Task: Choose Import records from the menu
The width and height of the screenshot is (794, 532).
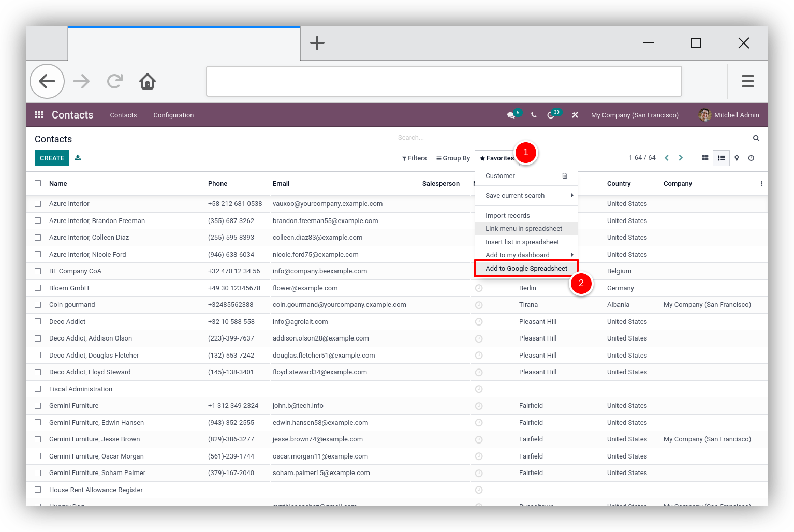Action: tap(526, 216)
